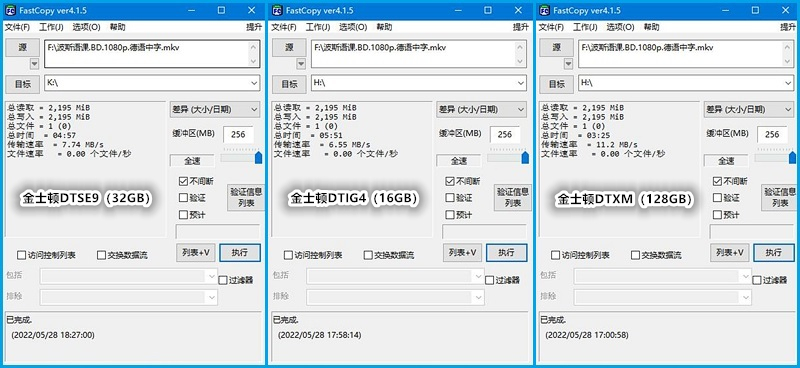
Task: Click 源 button in DTSE9 window
Action: tap(22, 47)
